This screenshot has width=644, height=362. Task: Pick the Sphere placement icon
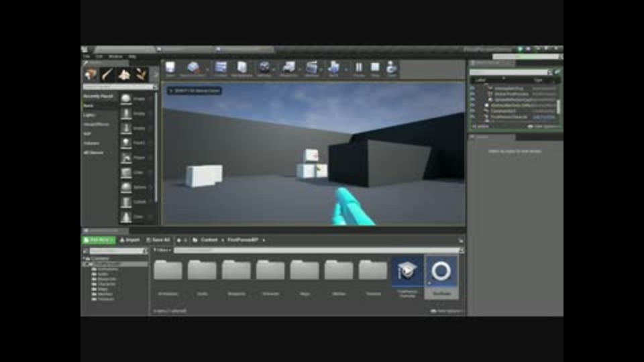126,187
